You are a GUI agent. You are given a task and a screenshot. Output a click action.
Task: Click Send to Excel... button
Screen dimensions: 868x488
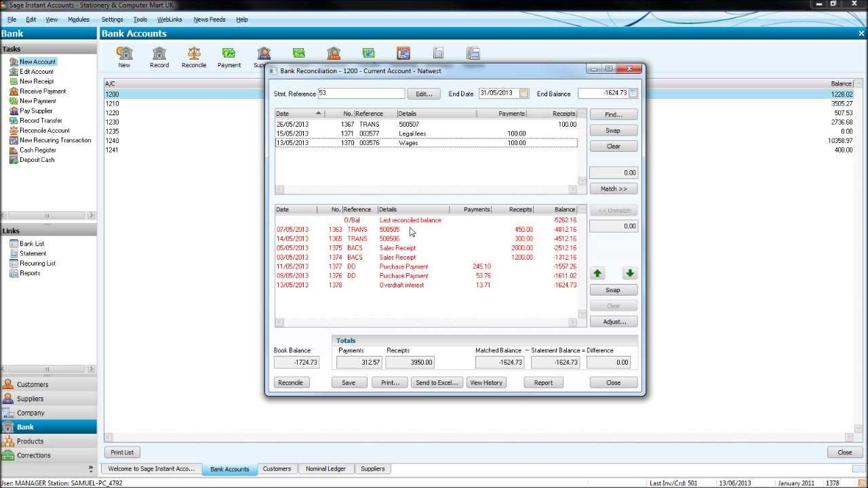[x=437, y=382]
